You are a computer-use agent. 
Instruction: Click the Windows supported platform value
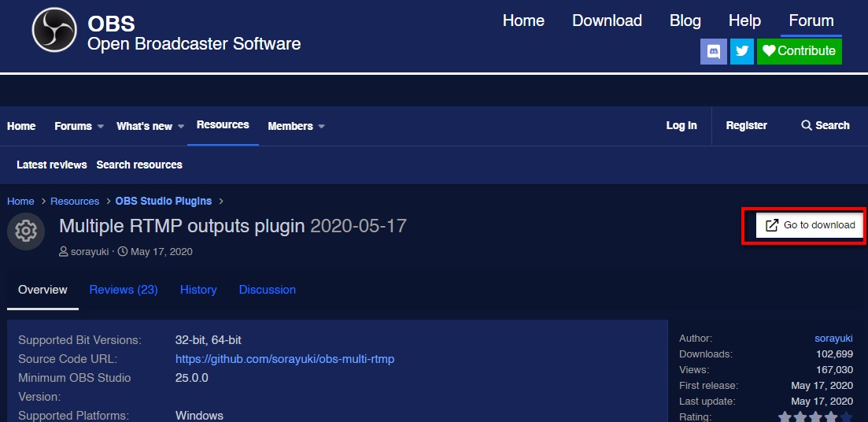point(199,416)
